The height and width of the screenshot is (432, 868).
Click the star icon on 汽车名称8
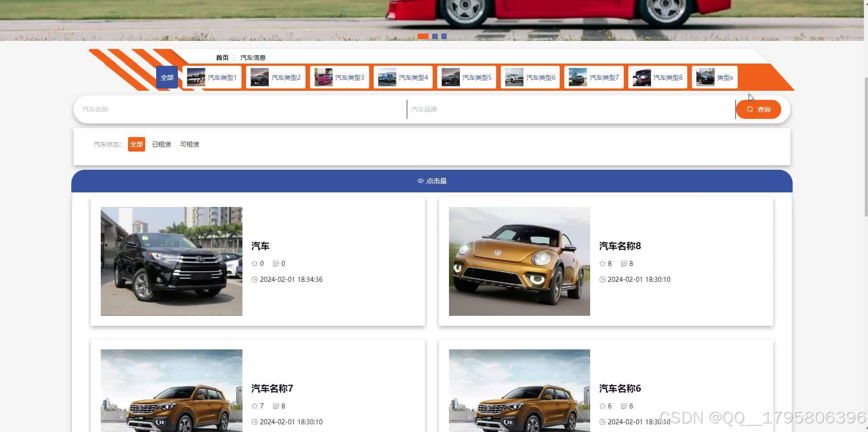(x=602, y=264)
